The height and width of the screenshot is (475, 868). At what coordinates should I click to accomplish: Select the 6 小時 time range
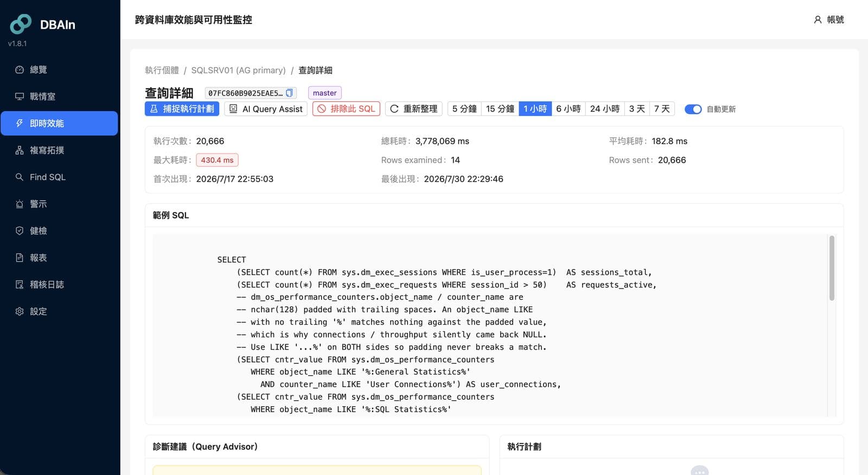tap(568, 108)
